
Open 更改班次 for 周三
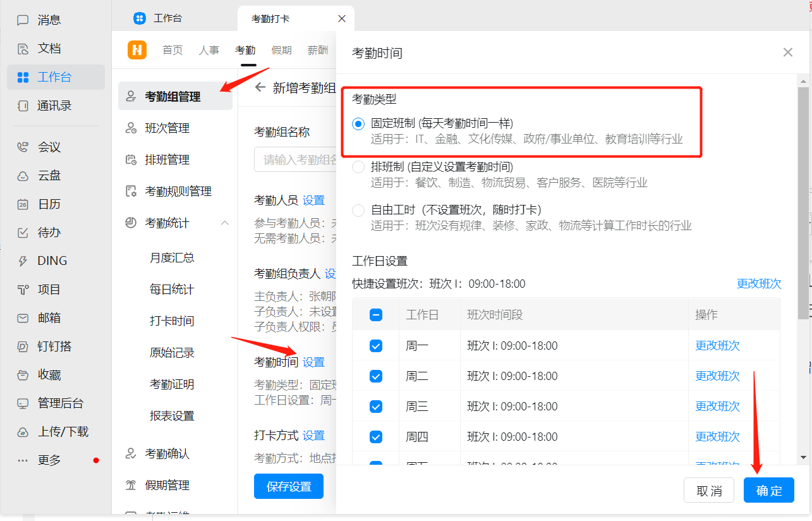click(717, 406)
